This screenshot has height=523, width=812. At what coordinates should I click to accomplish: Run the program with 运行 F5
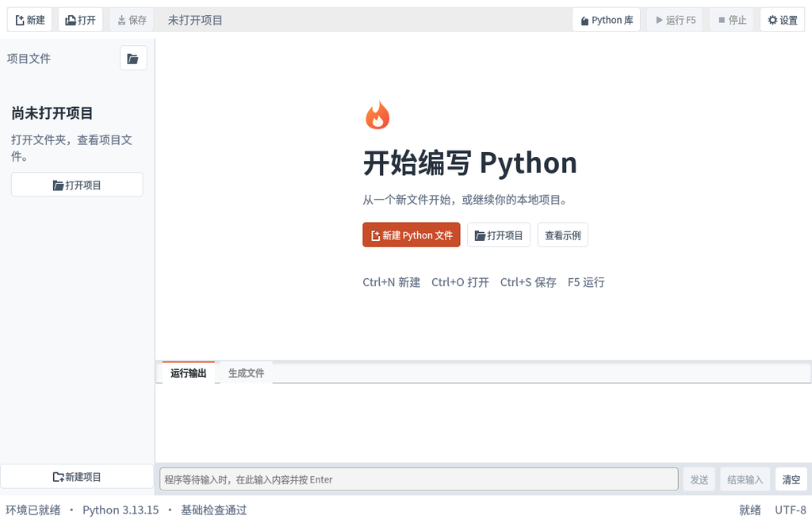[x=675, y=20]
